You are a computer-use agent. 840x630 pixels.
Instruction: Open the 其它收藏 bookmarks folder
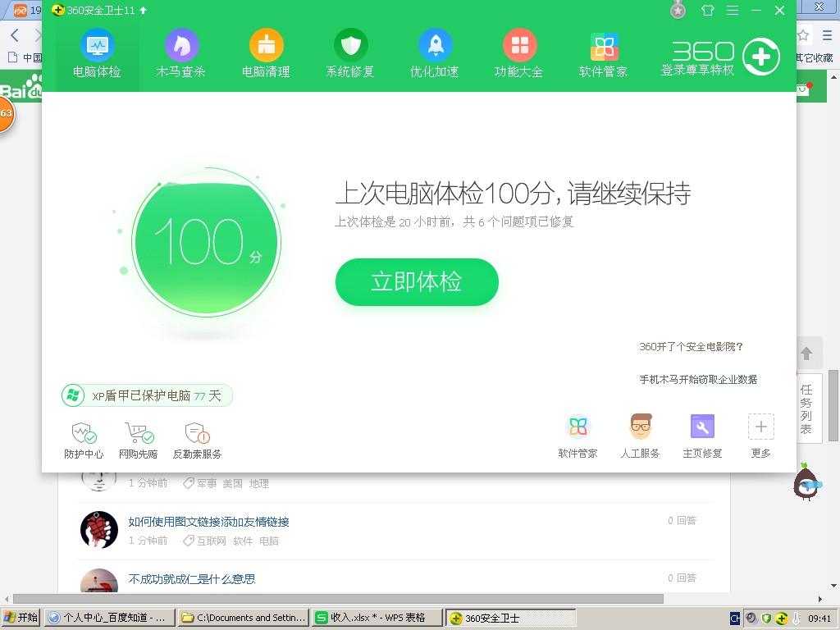click(815, 58)
